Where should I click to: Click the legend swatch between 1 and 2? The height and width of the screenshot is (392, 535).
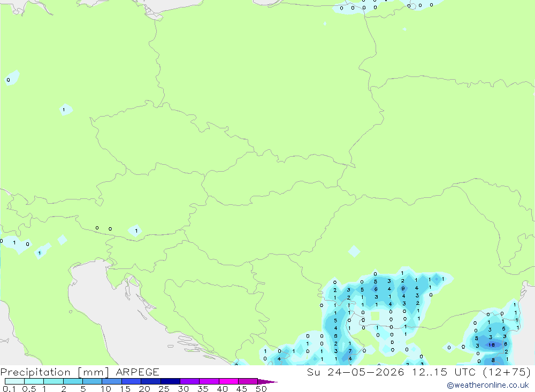pyautogui.click(x=53, y=381)
